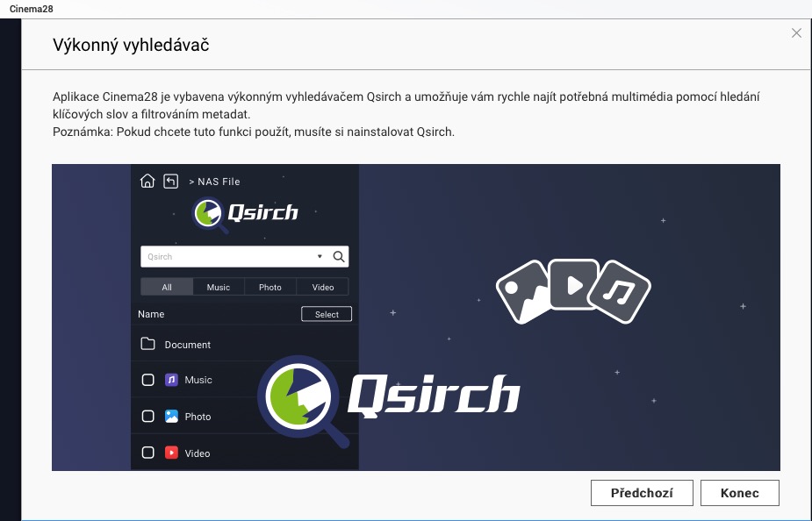Click the video play tile icon
Image resolution: width=812 pixels, height=521 pixels.
[x=574, y=284]
